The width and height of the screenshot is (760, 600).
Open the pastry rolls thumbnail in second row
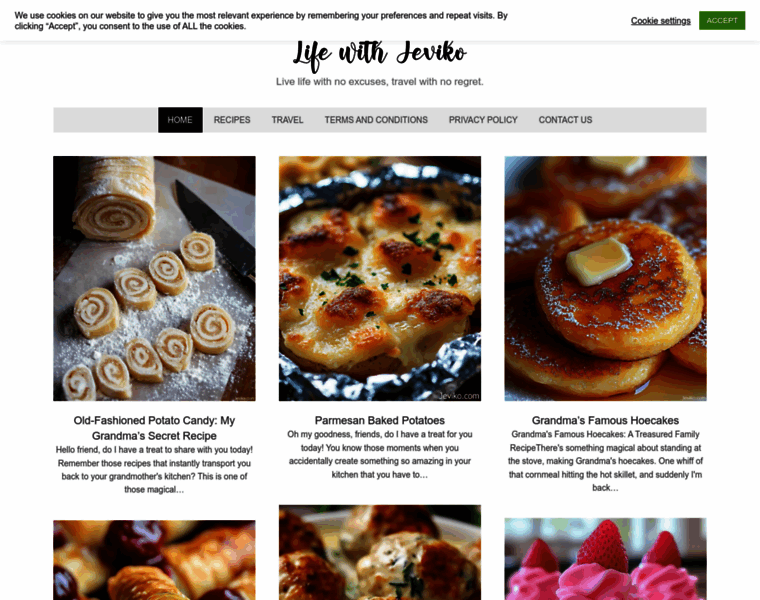point(154,560)
